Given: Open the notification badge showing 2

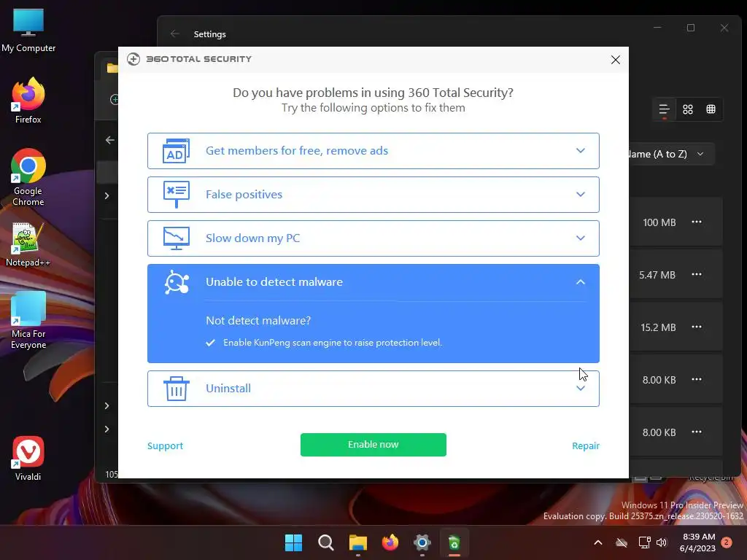Looking at the screenshot, I should pos(727,542).
